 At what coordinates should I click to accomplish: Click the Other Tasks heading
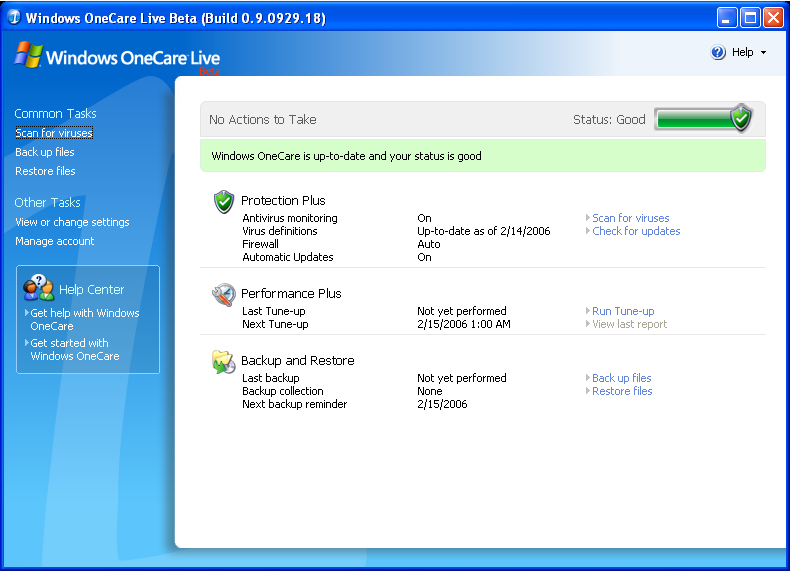[x=47, y=203]
